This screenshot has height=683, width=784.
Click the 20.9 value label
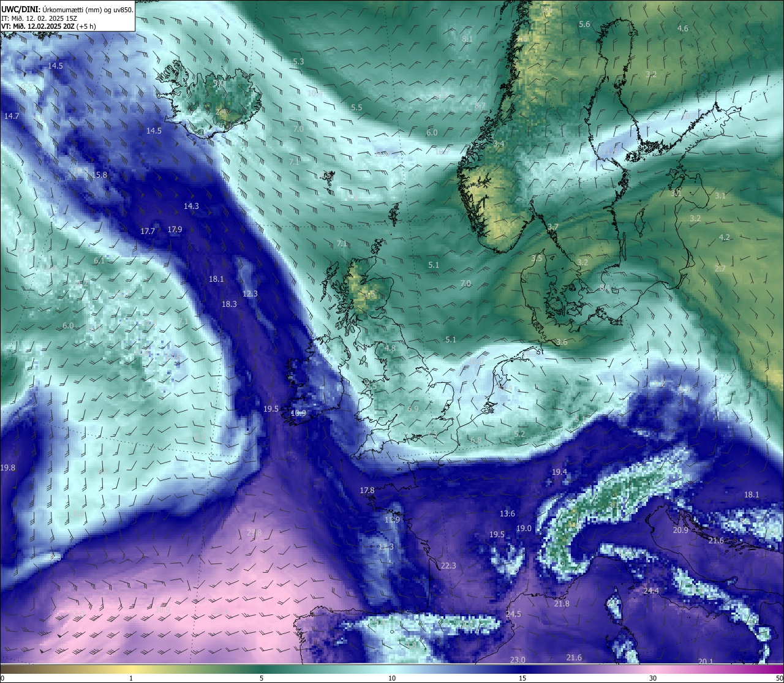click(680, 530)
